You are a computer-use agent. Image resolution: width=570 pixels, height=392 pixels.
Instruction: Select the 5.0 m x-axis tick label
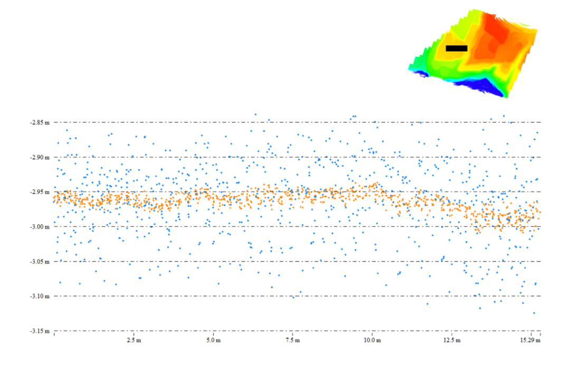click(x=213, y=341)
